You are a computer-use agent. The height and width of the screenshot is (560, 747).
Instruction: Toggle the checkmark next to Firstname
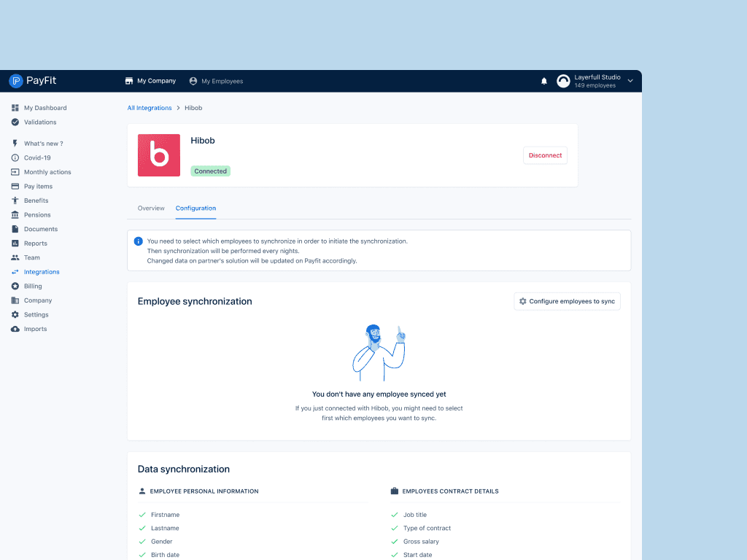tap(142, 514)
